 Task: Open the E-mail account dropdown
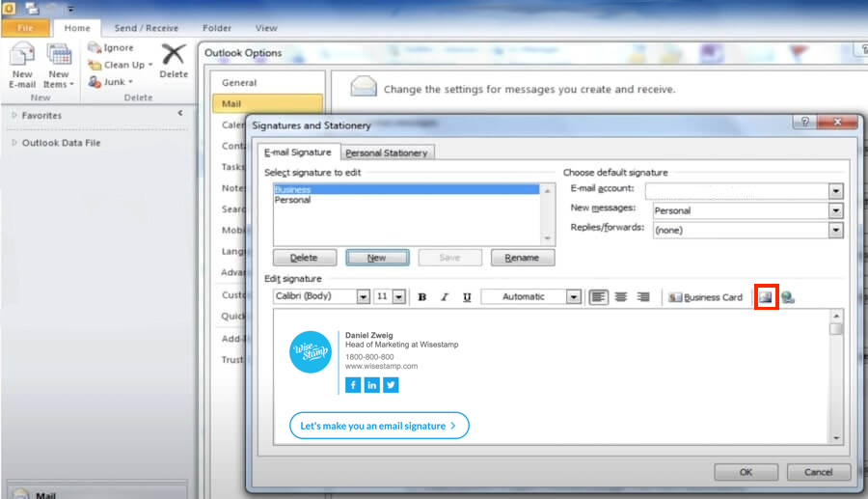(835, 192)
